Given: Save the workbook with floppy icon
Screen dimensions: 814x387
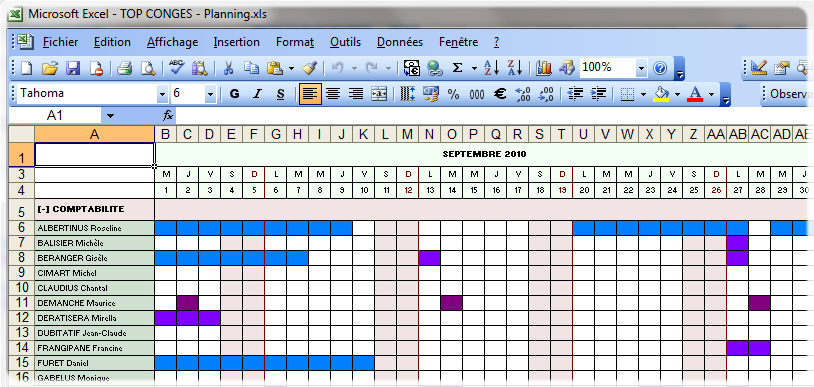Looking at the screenshot, I should pyautogui.click(x=73, y=68).
